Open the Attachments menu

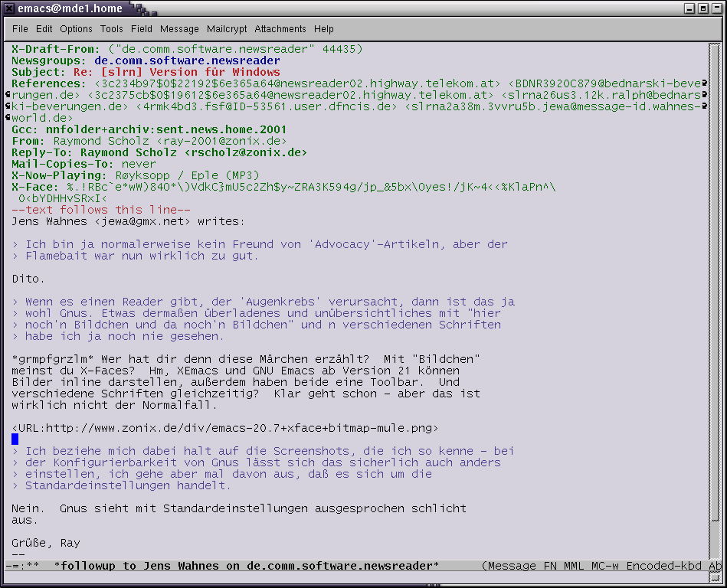pos(280,29)
